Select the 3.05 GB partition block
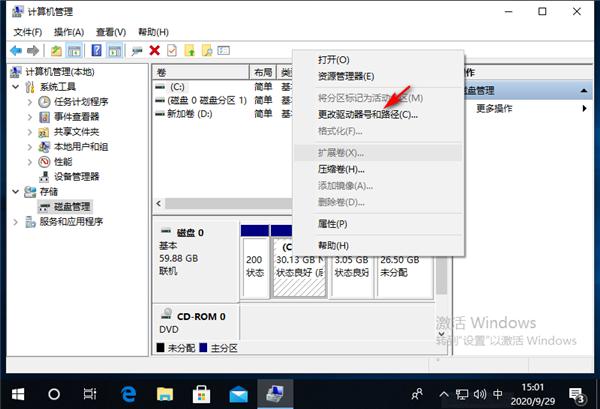600x409 pixels. point(352,275)
